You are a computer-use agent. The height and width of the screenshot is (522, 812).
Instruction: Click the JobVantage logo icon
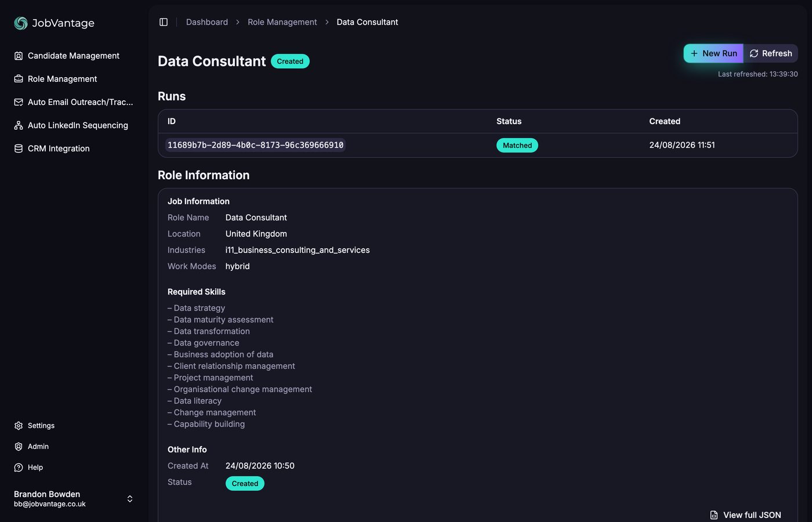21,23
